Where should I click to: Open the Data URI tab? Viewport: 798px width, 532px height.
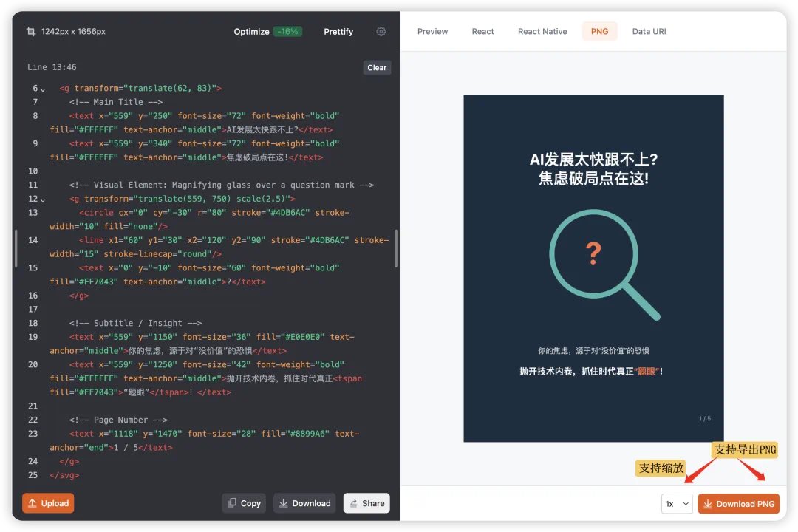(649, 31)
